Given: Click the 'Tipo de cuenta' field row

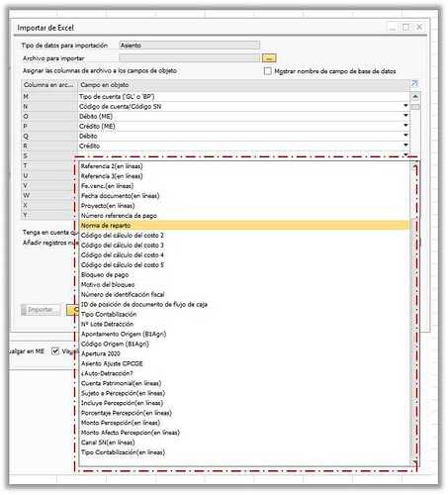Looking at the screenshot, I should (243, 96).
